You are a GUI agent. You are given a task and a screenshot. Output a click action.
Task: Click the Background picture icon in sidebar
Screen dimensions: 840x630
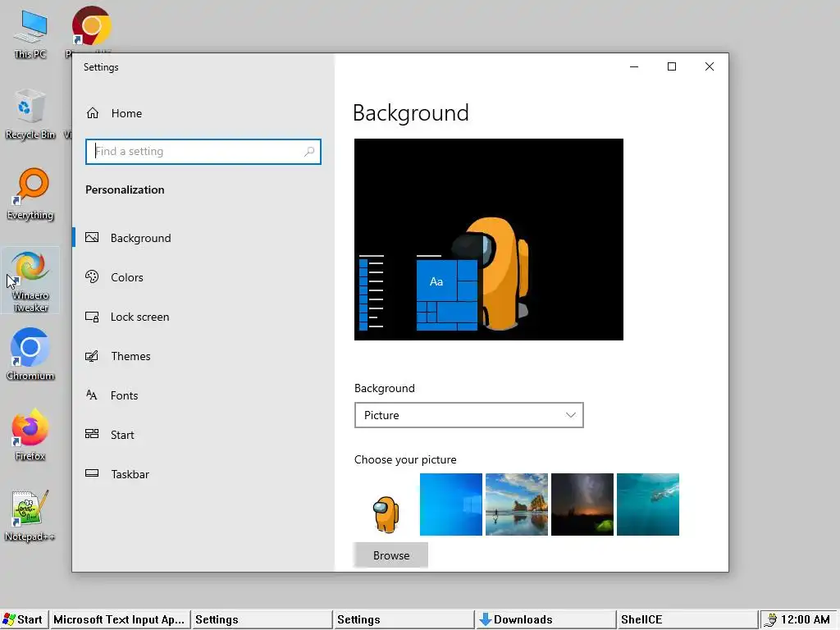pyautogui.click(x=92, y=237)
